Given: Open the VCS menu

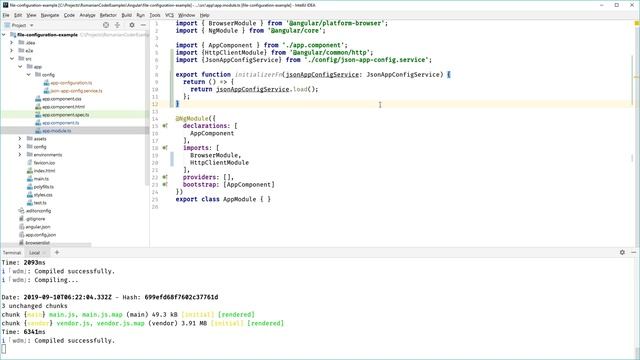Looking at the screenshot, I should [x=169, y=15].
